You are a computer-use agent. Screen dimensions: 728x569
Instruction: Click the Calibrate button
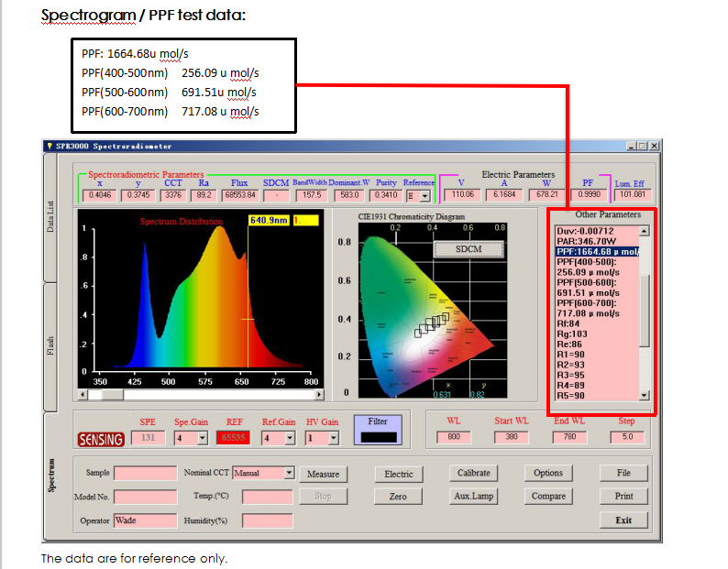pos(474,473)
